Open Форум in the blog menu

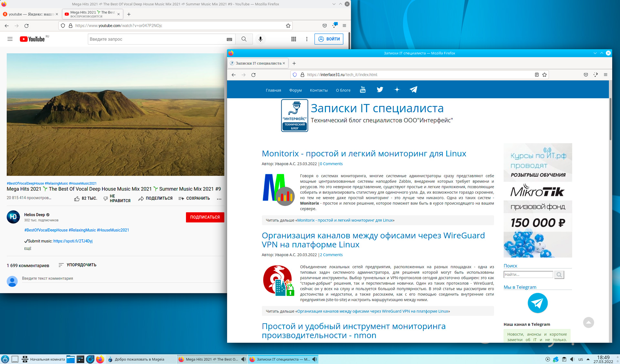(x=295, y=90)
